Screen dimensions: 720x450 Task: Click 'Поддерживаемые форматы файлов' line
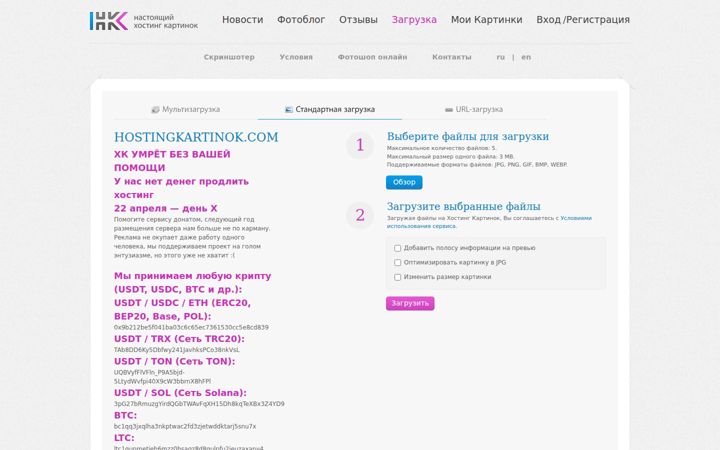click(477, 164)
